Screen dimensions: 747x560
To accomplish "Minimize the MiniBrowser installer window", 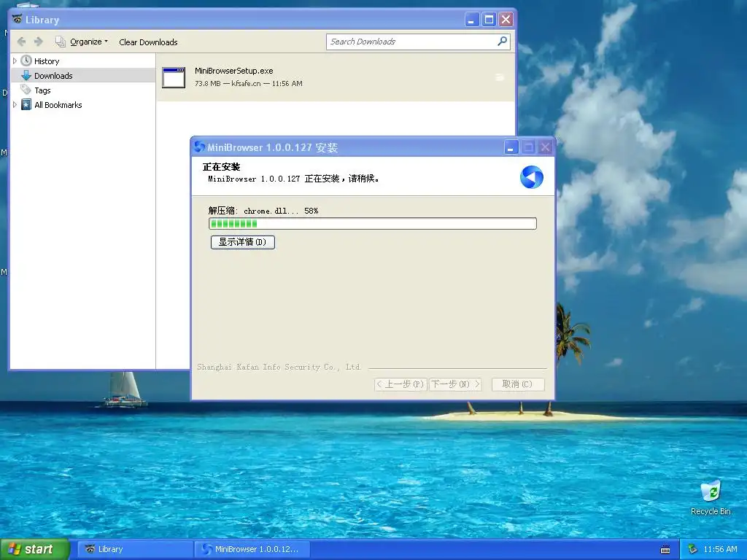I will [x=511, y=147].
